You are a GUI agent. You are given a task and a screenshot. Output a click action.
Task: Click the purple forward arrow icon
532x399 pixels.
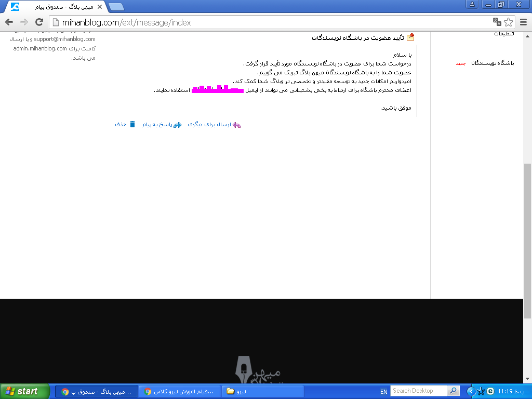click(236, 125)
